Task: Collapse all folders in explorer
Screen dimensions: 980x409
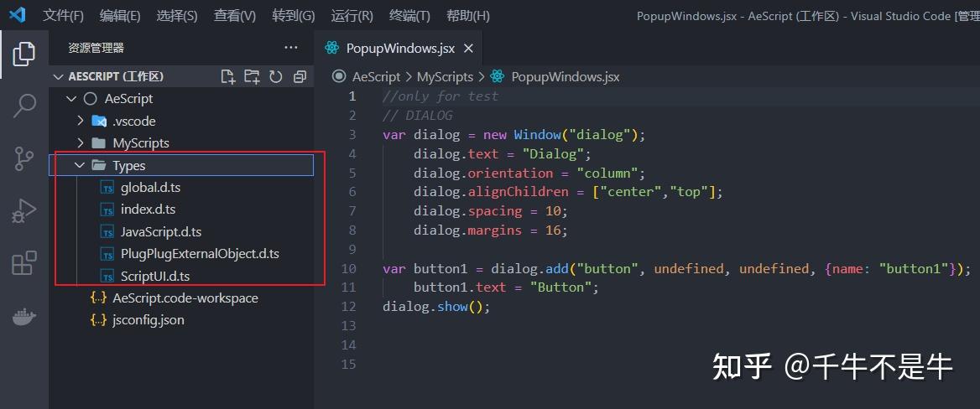Action: pyautogui.click(x=300, y=77)
